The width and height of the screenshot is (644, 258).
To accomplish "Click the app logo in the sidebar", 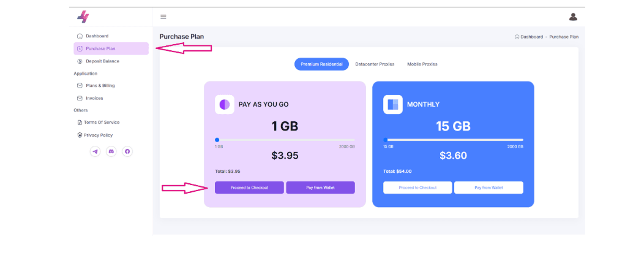I will click(83, 17).
